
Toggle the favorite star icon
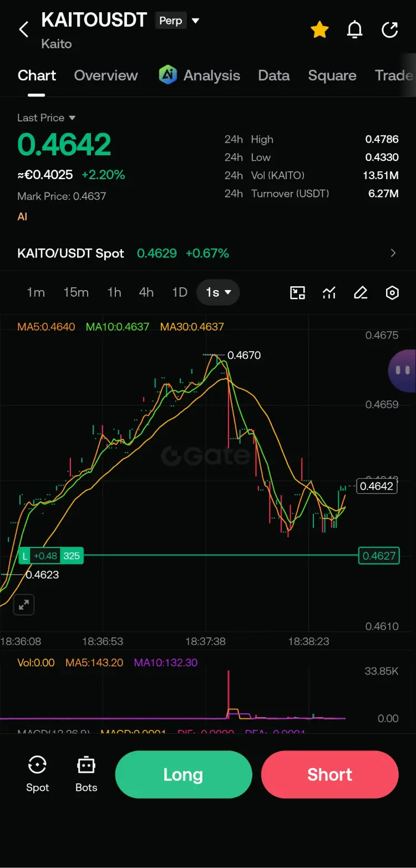coord(320,29)
